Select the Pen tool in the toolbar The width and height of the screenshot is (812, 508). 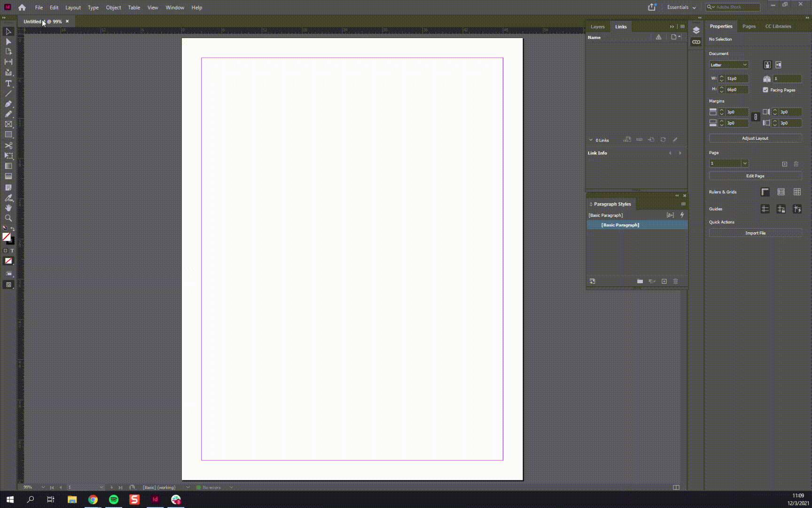8,103
